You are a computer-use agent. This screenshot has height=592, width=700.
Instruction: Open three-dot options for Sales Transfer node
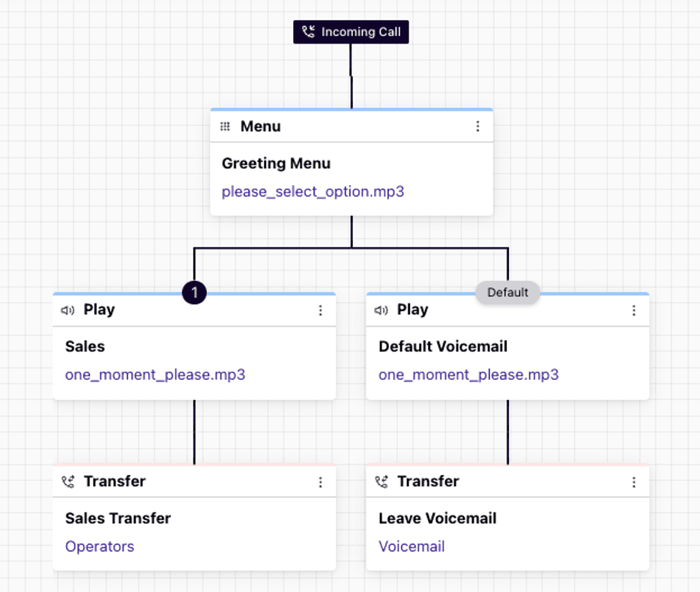pos(321,482)
